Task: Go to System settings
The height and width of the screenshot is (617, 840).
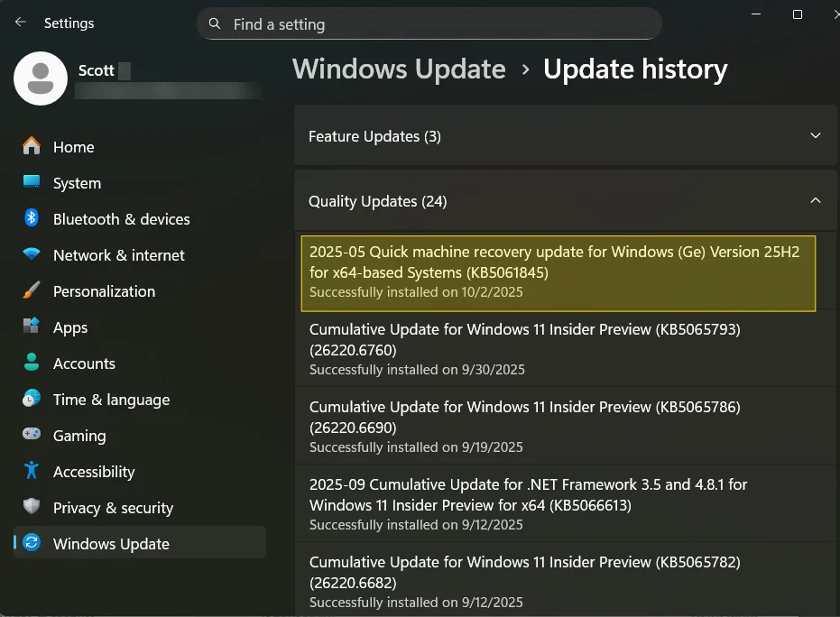Action: click(139, 183)
